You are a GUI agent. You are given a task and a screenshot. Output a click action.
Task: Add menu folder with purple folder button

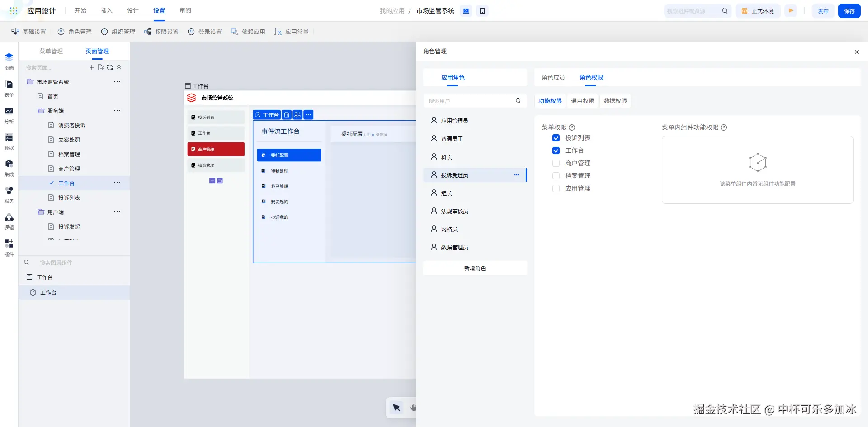click(x=220, y=181)
